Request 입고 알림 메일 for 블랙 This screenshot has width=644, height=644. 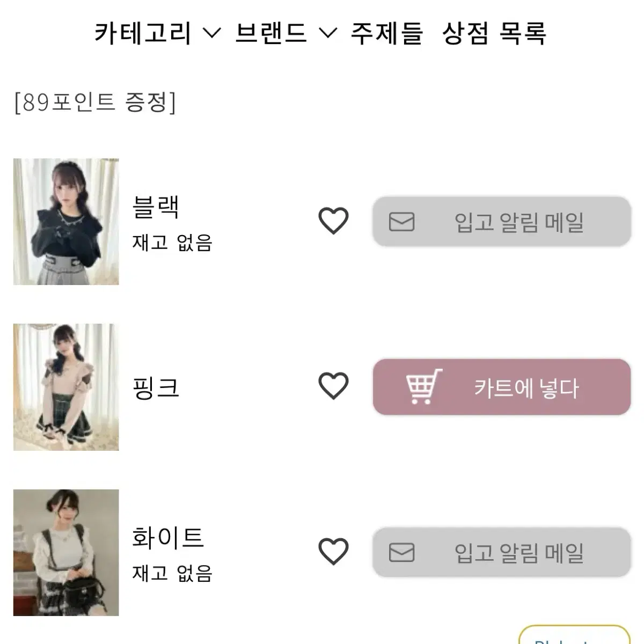pos(502,222)
